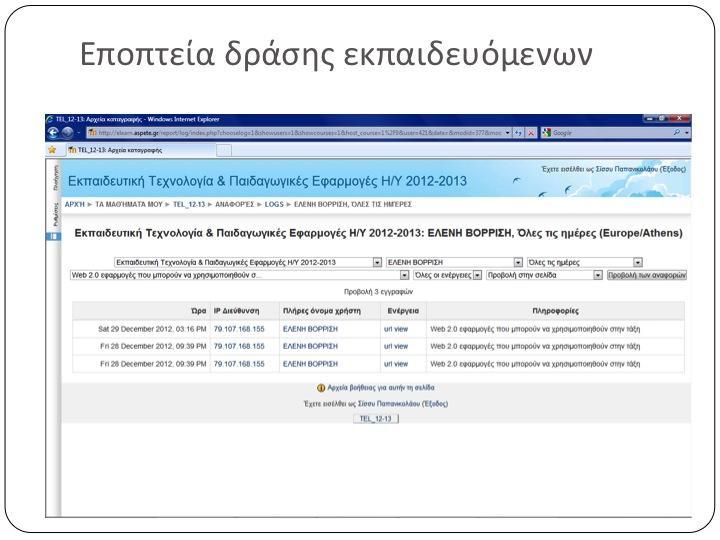Open the address bar history dropdown arrow
This screenshot has height=540, width=720.
point(507,133)
